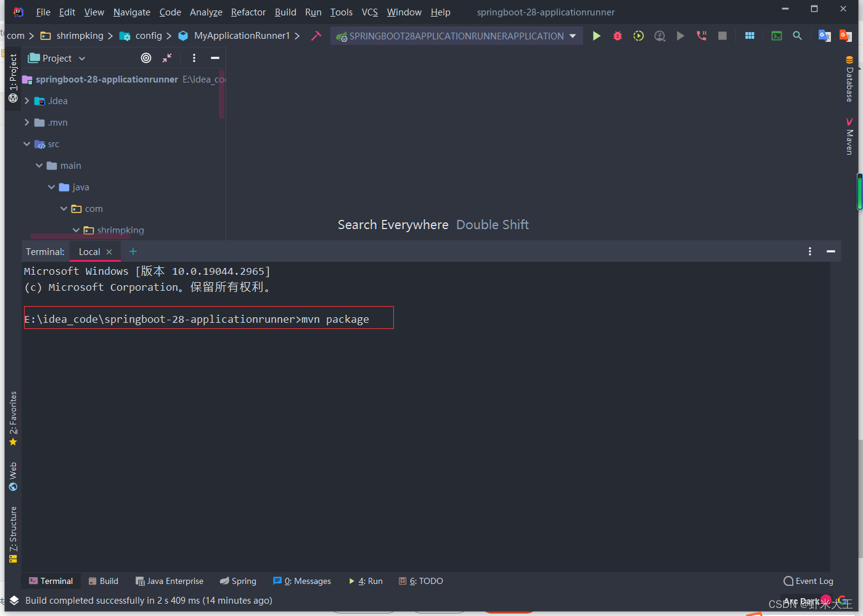Viewport: 863px width, 616px height.
Task: Start the application in Debug mode
Action: (x=617, y=36)
